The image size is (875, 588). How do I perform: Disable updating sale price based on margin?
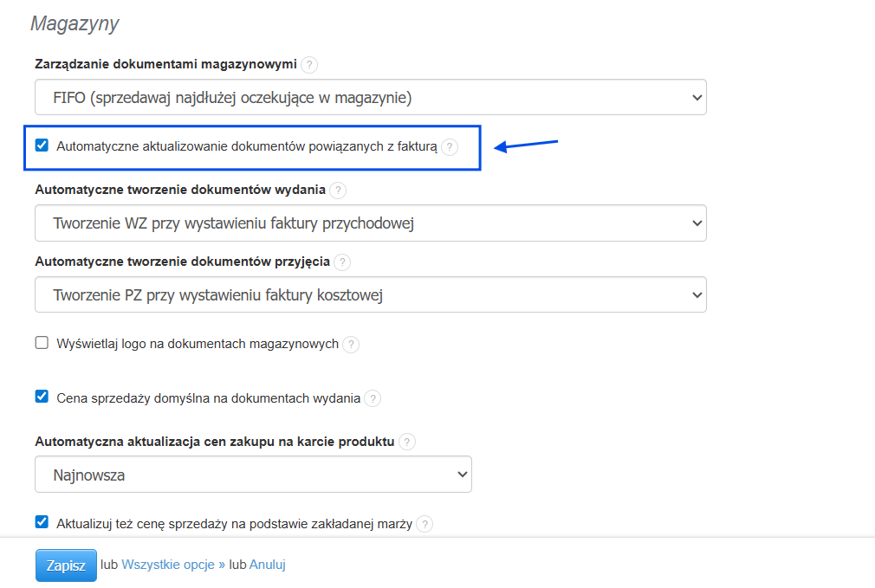(41, 522)
